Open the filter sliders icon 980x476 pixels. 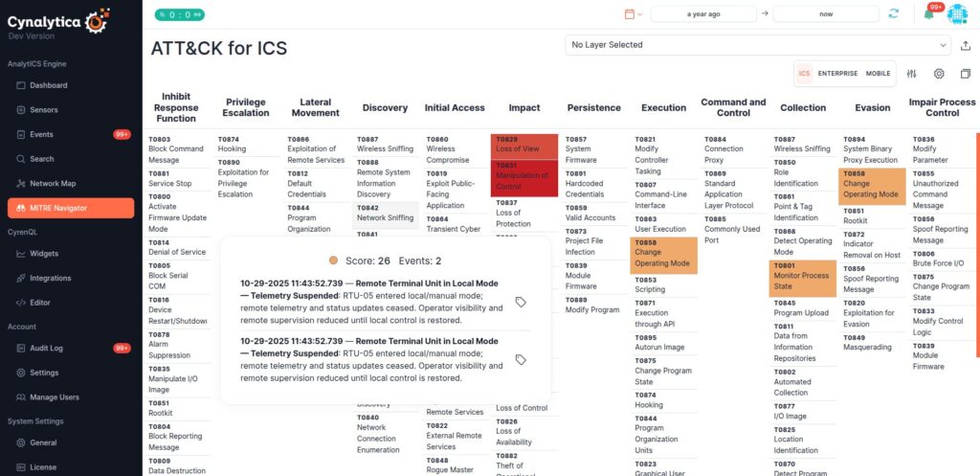912,73
